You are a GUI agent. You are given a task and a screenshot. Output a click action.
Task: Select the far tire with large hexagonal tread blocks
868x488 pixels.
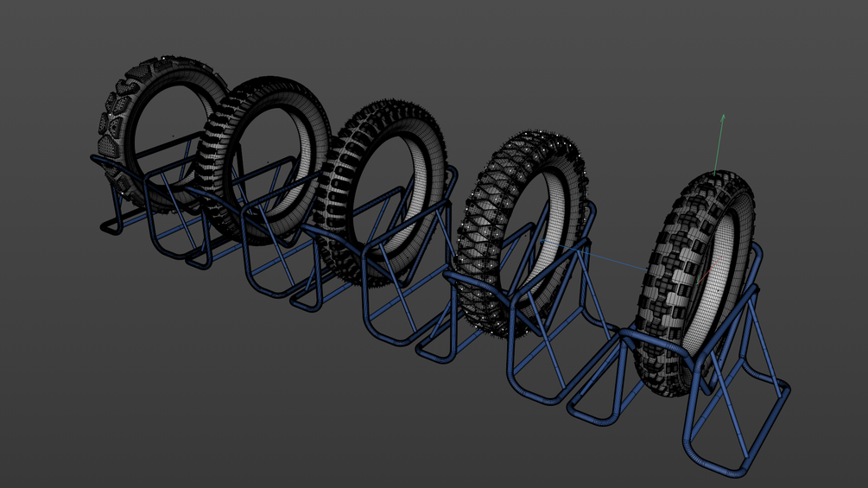click(162, 133)
